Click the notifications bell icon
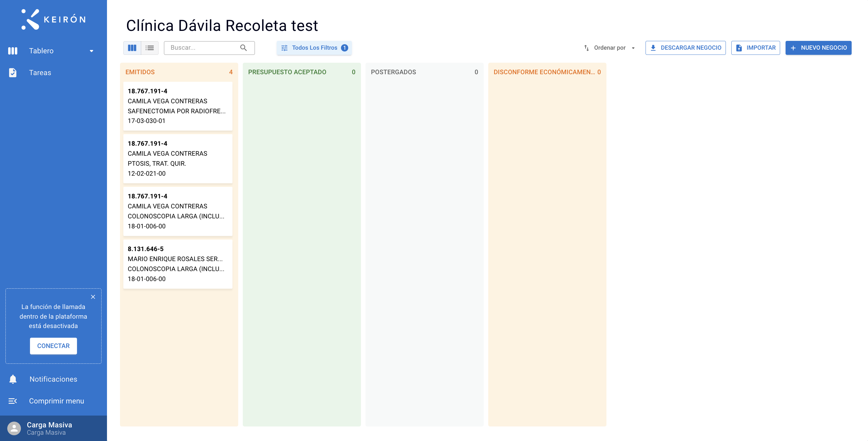 tap(13, 379)
